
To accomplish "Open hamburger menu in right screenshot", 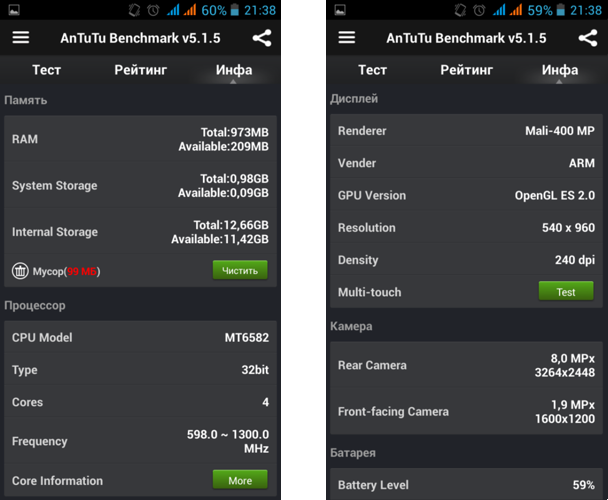I will click(347, 38).
